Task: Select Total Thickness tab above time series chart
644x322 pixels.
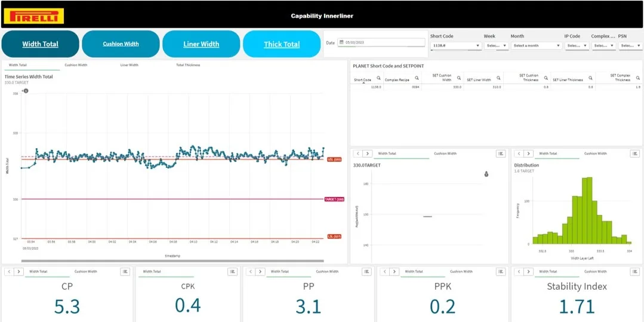Action: [188, 65]
